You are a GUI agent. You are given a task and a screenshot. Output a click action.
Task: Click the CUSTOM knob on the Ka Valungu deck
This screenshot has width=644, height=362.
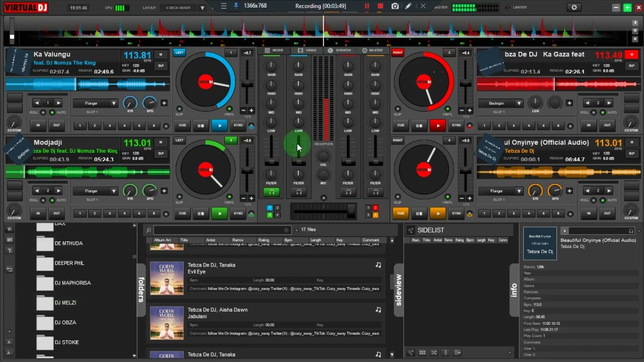click(x=14, y=122)
